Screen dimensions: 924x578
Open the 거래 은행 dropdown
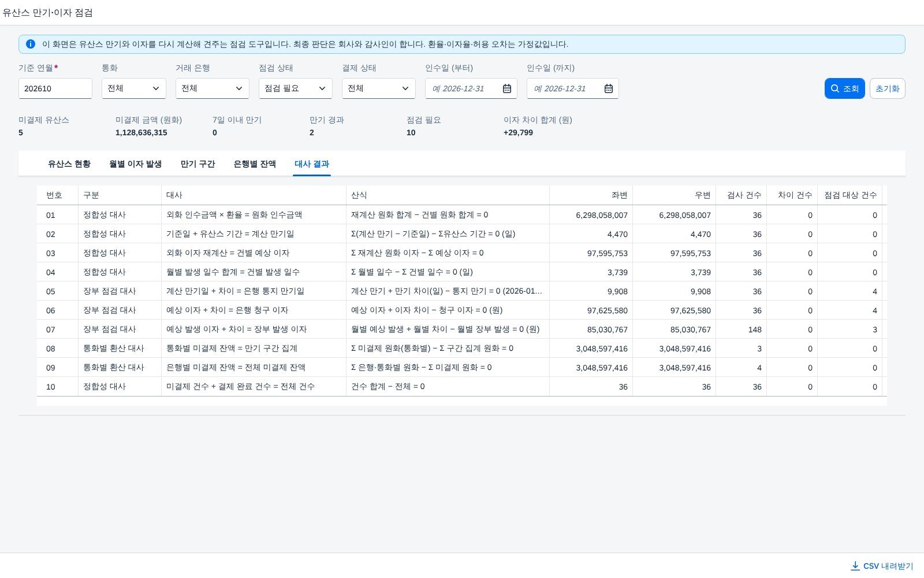(x=213, y=88)
